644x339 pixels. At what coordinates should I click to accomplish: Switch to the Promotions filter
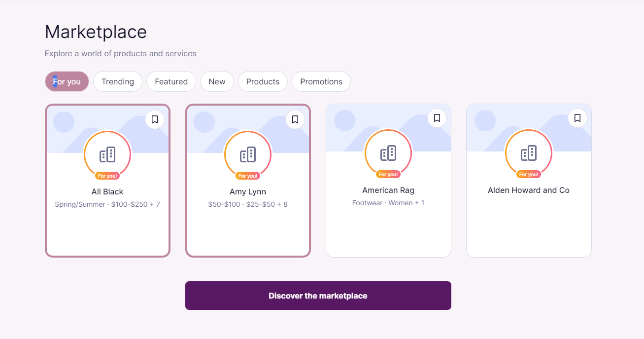tap(321, 81)
